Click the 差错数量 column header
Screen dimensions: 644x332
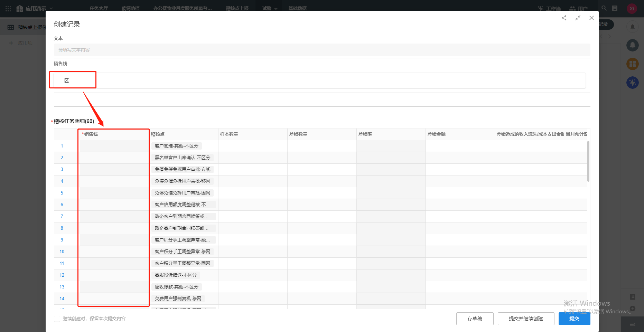tap(322, 134)
